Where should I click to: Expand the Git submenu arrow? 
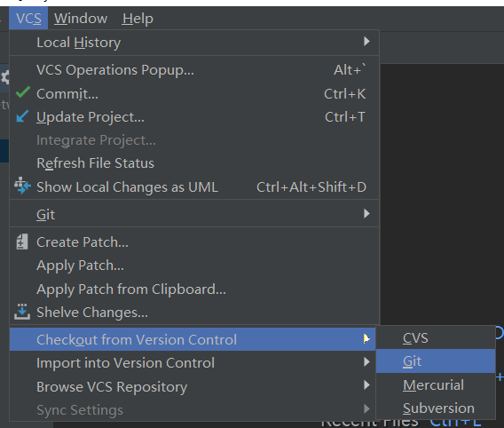pos(366,213)
